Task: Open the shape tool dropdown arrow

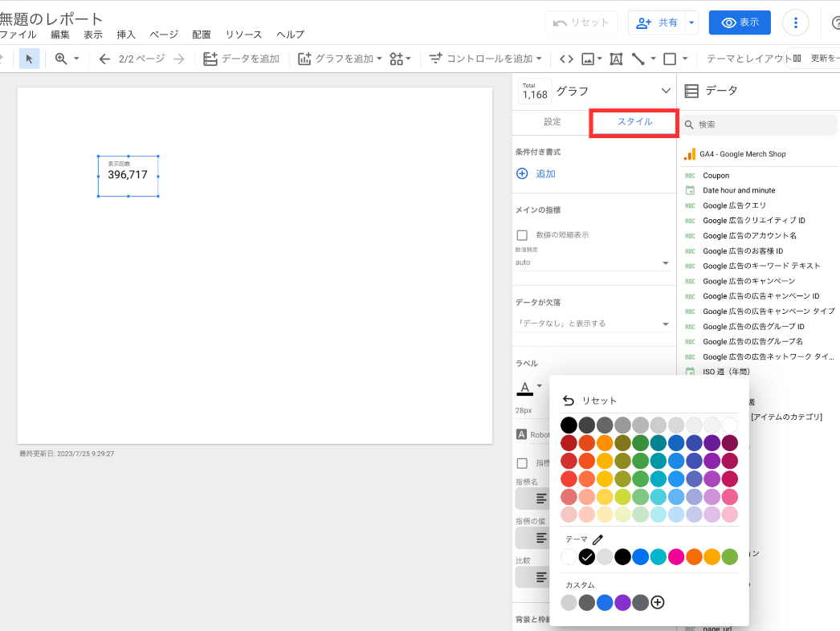Action: click(x=685, y=59)
